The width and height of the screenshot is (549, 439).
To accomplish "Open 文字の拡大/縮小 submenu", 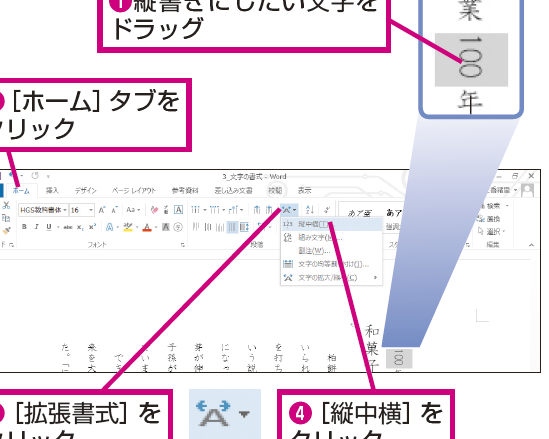I will [331, 278].
